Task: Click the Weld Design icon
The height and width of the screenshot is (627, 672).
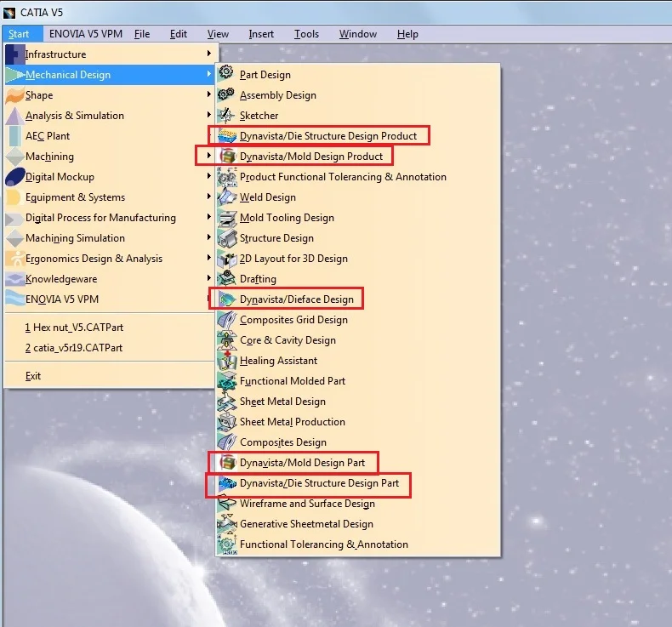Action: [x=227, y=197]
